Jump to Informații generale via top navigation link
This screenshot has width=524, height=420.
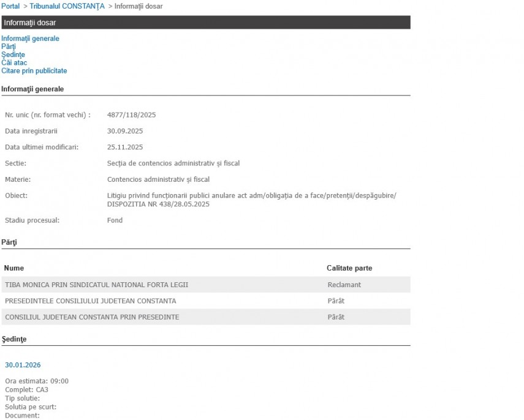click(30, 39)
